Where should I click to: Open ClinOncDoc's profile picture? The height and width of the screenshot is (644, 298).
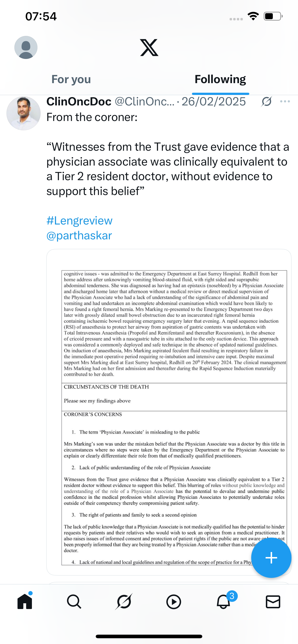click(x=23, y=113)
